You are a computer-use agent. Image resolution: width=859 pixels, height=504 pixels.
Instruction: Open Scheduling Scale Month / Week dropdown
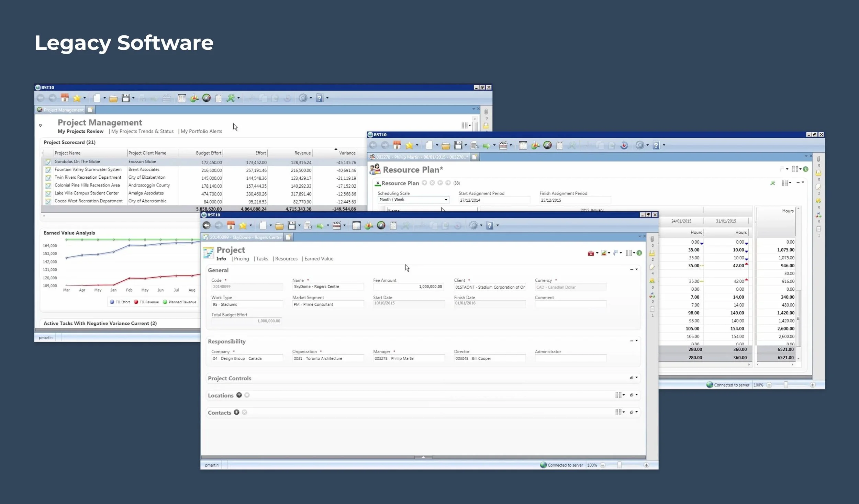[446, 200]
